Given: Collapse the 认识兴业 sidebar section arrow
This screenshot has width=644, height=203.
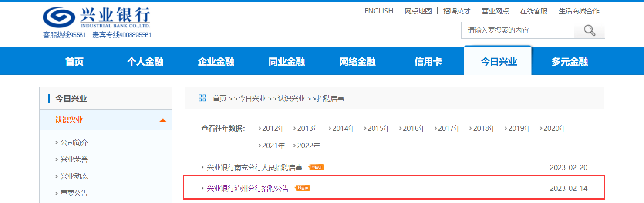Looking at the screenshot, I should 163,120.
